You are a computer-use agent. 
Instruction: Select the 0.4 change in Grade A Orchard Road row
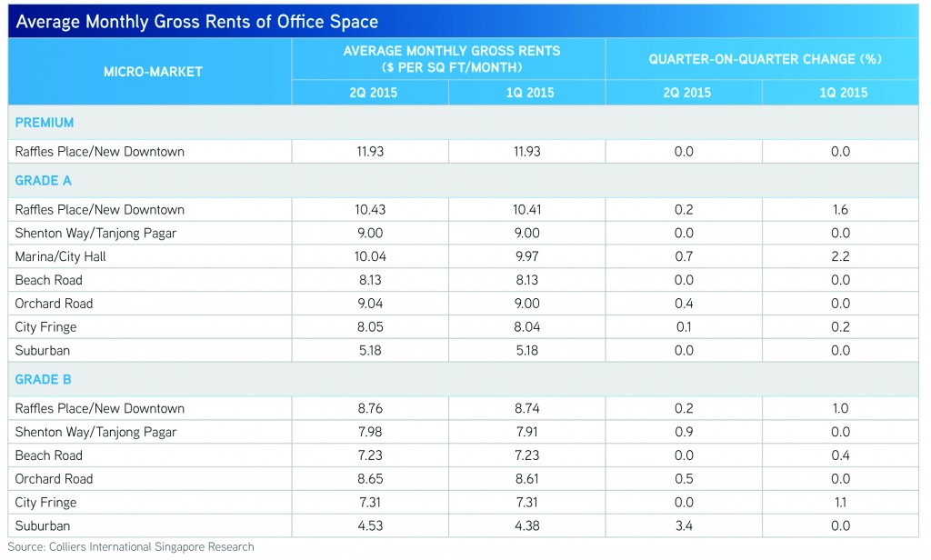(684, 304)
